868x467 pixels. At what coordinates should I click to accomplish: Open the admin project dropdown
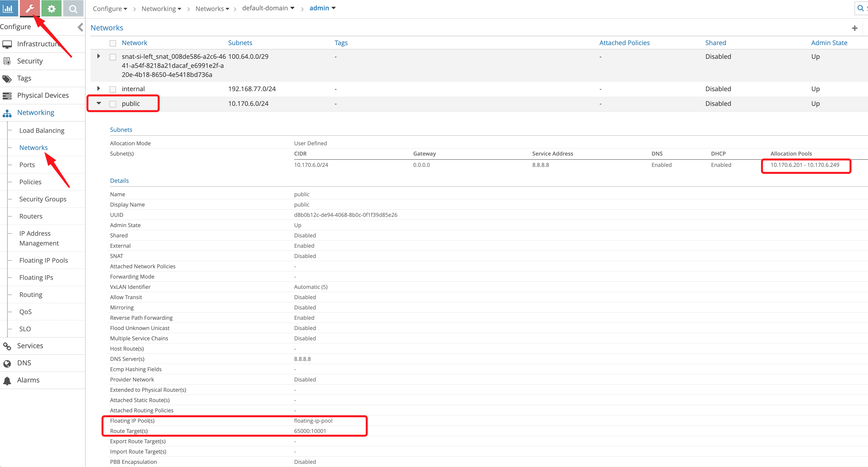(x=322, y=8)
